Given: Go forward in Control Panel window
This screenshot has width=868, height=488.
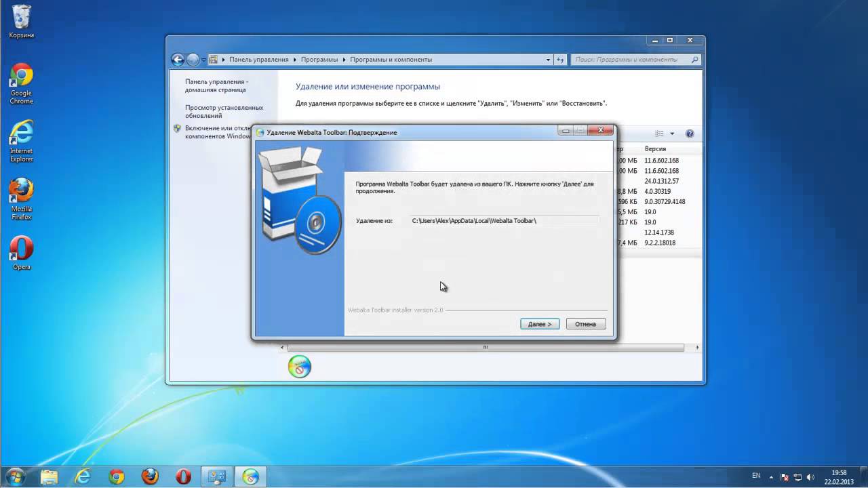Looking at the screenshot, I should click(x=193, y=60).
